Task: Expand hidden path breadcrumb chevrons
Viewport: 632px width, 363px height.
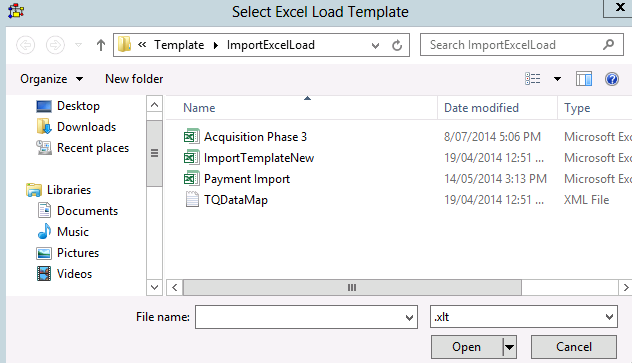Action: [142, 44]
